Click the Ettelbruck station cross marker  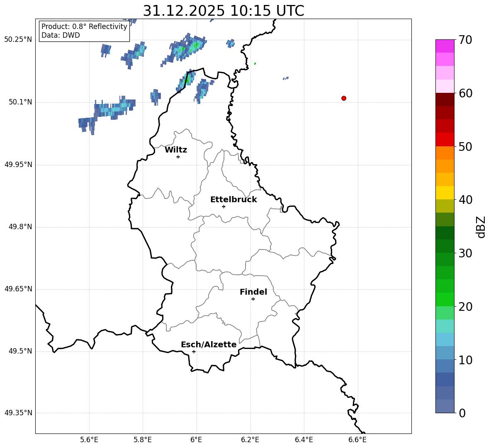point(224,206)
